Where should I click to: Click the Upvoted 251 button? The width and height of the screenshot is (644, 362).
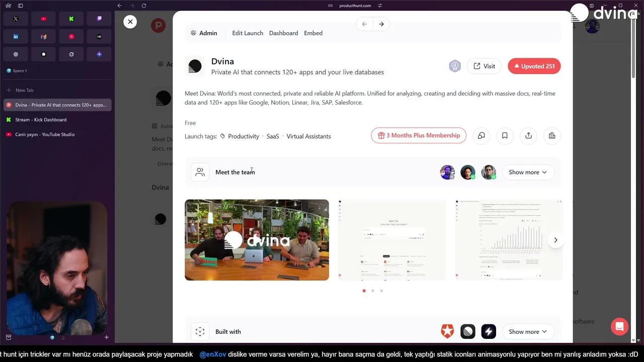coord(534,66)
